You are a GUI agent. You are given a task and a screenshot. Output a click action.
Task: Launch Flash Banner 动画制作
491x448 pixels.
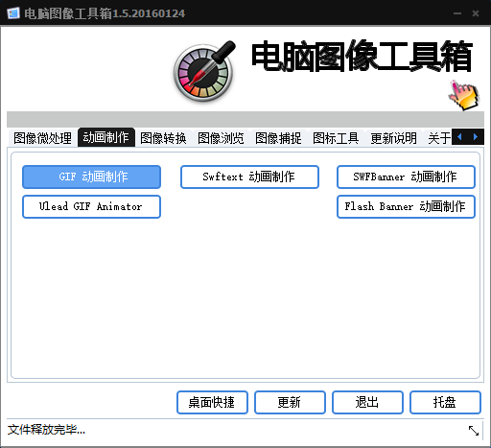pos(406,206)
